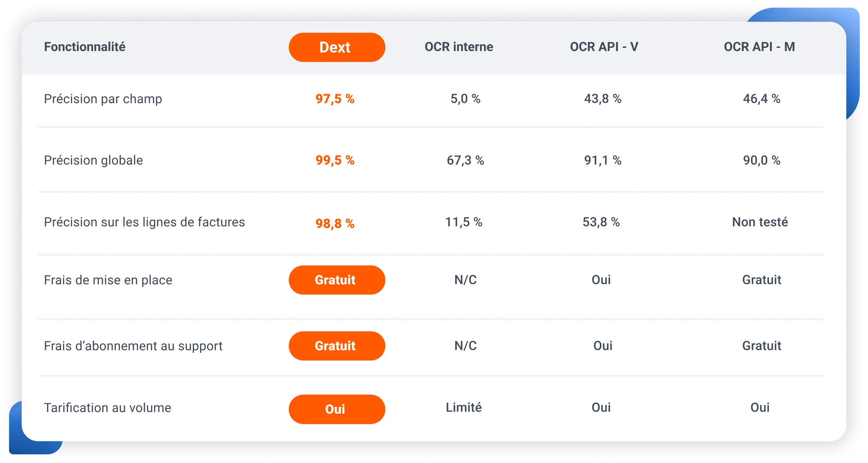Click the Précision globale row label
This screenshot has width=868, height=463.
93,161
